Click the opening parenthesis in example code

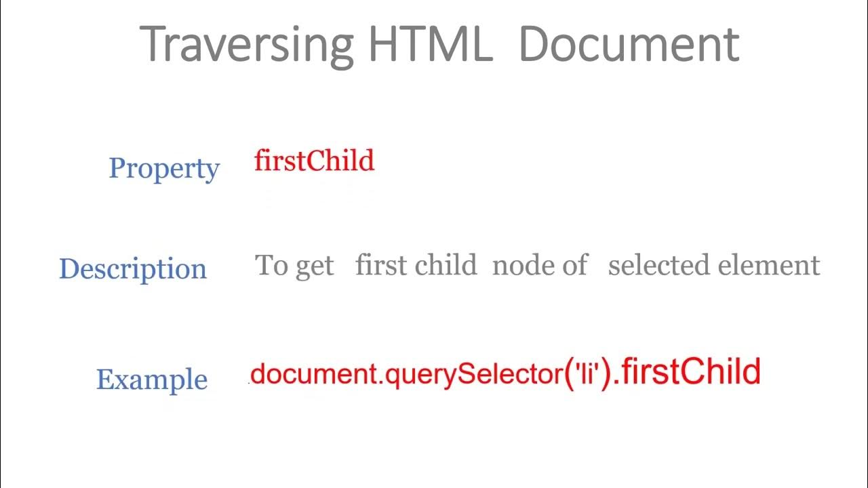(x=570, y=374)
